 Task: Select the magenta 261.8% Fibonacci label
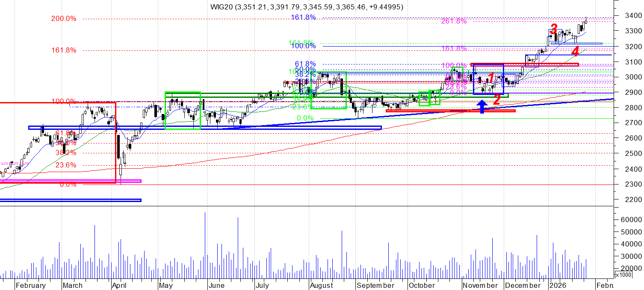click(454, 21)
